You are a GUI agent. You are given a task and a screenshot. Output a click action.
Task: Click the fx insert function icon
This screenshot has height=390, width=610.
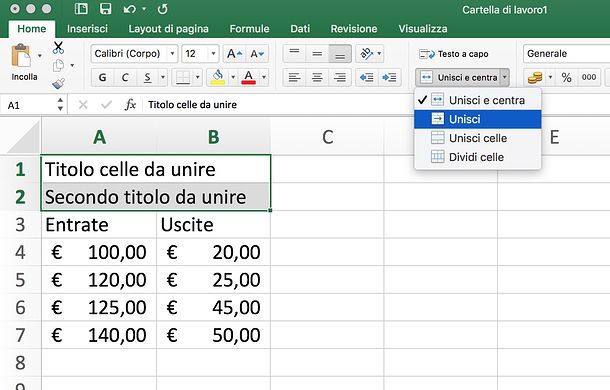pos(130,105)
